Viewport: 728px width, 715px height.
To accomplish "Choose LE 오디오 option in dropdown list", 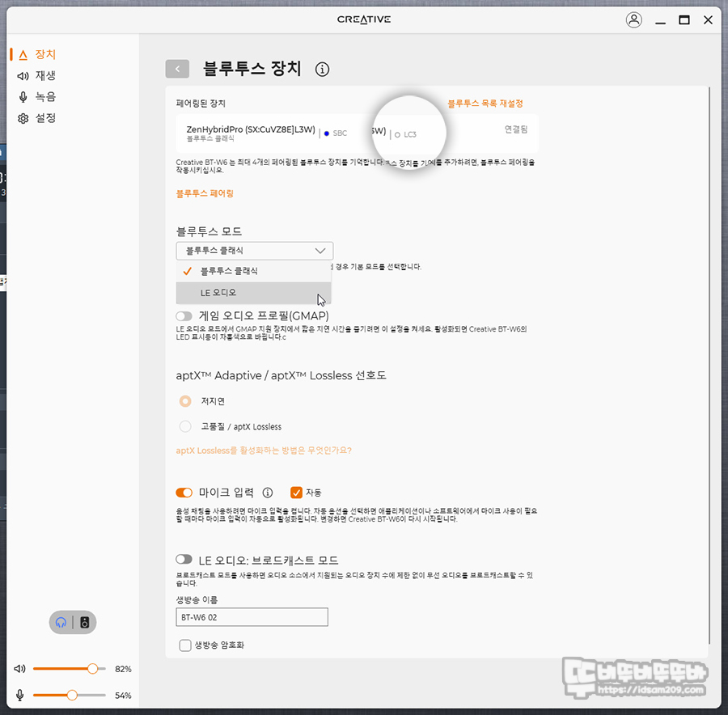I will pos(253,293).
